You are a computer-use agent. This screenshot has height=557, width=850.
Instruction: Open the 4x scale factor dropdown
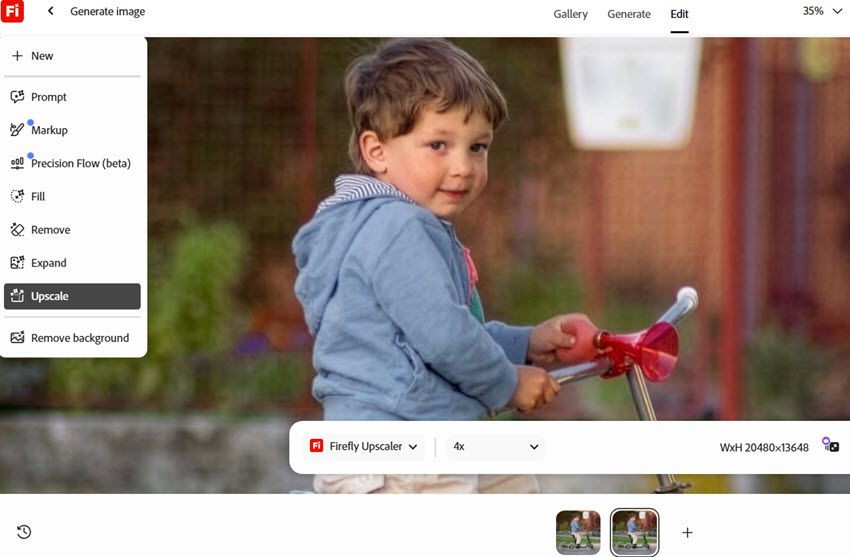(495, 446)
